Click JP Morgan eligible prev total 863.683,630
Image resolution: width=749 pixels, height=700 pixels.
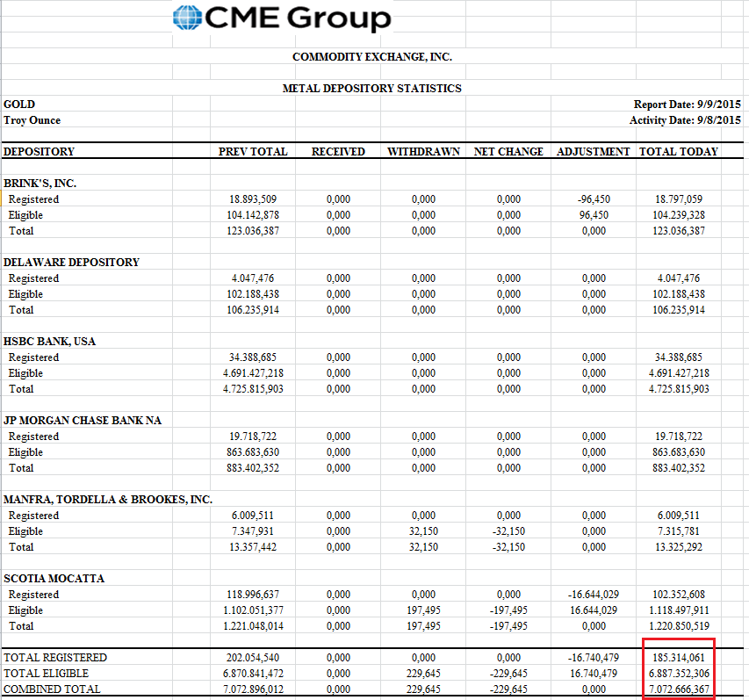[253, 452]
